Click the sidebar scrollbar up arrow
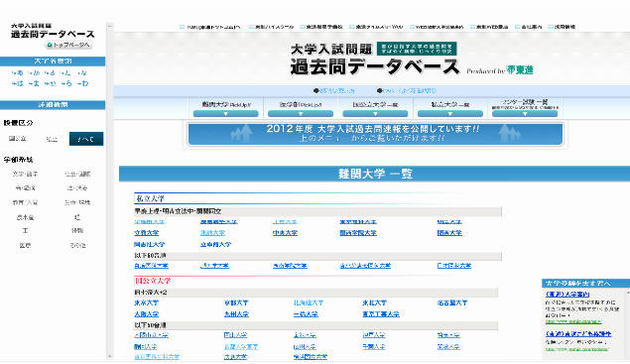The image size is (630, 364). (x=109, y=27)
